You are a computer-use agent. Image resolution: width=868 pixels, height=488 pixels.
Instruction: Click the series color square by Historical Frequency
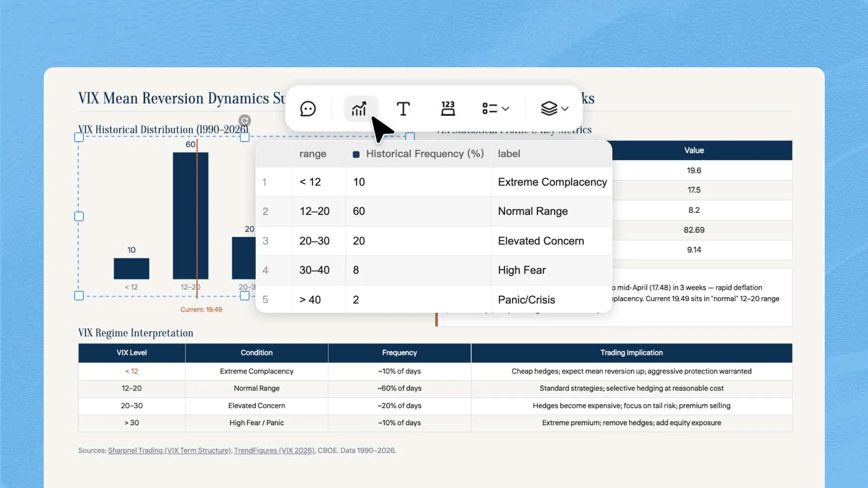[356, 154]
